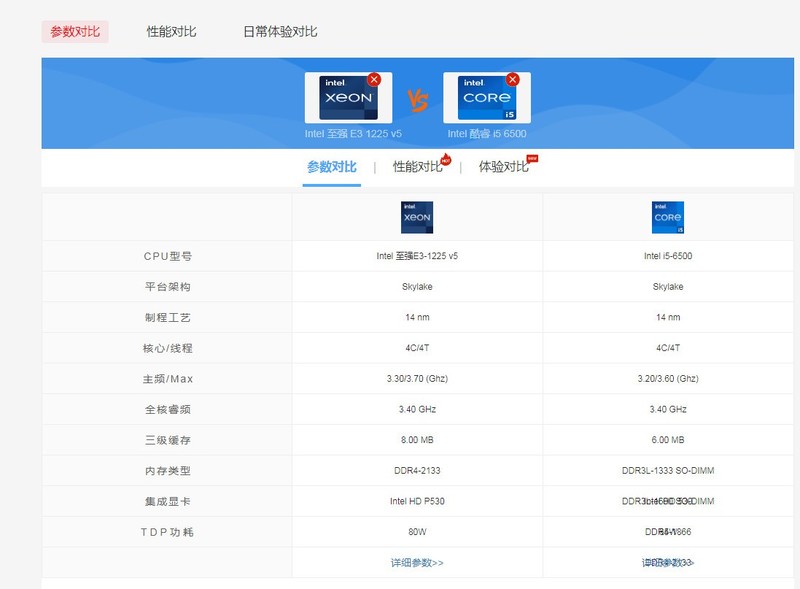Click the HOT badge on 性能对比
Screen dimensions: 800x589
(x=447, y=162)
